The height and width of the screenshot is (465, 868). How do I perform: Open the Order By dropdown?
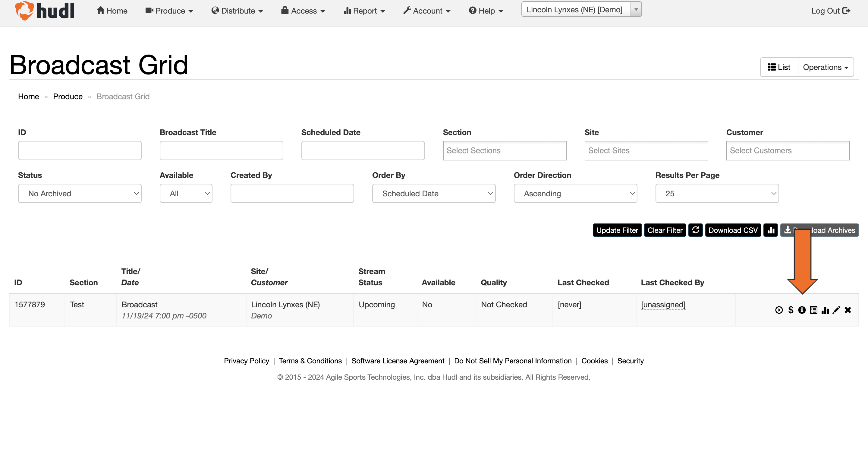click(x=434, y=194)
